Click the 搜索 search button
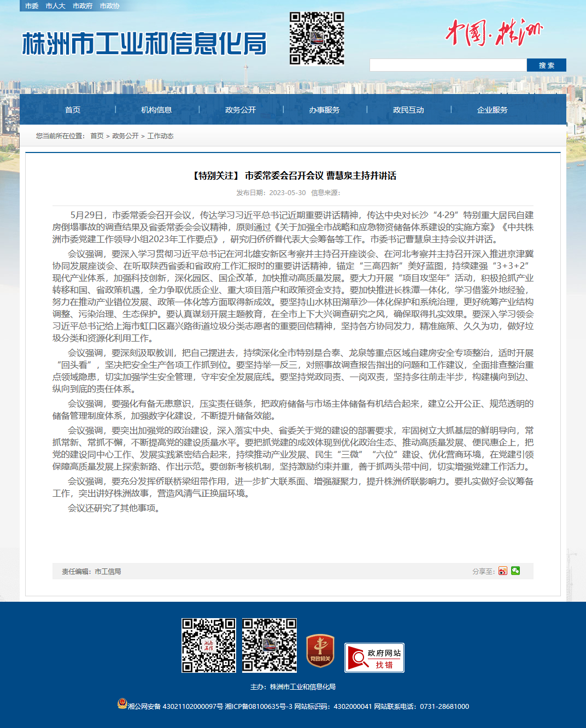Image resolution: width=586 pixels, height=728 pixels. [x=547, y=65]
